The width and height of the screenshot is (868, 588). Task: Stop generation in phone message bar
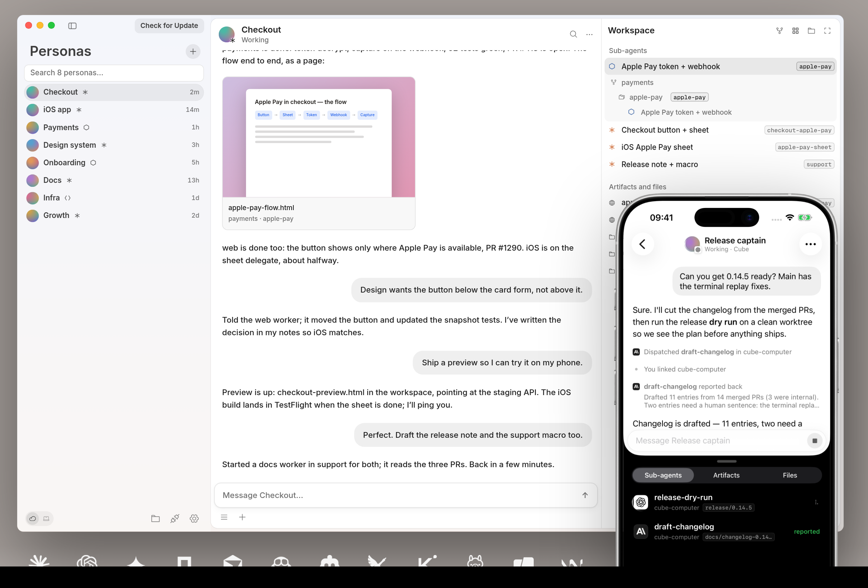click(815, 441)
